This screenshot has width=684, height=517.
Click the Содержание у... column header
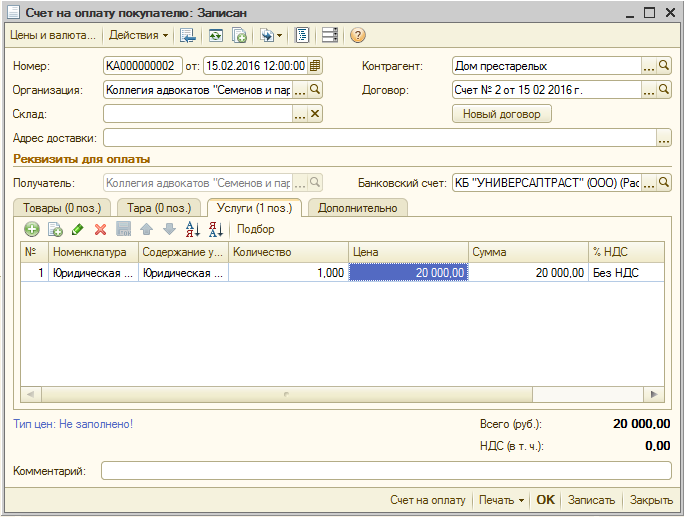183,252
